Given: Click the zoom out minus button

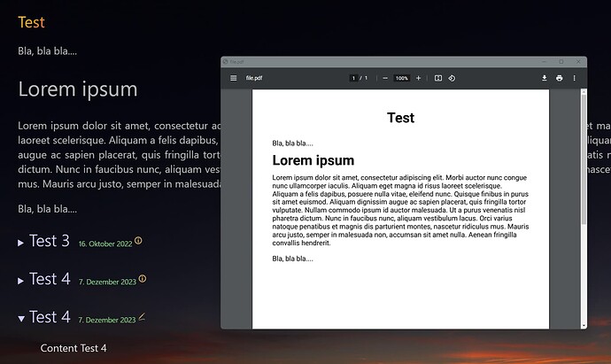Looking at the screenshot, I should [x=385, y=78].
